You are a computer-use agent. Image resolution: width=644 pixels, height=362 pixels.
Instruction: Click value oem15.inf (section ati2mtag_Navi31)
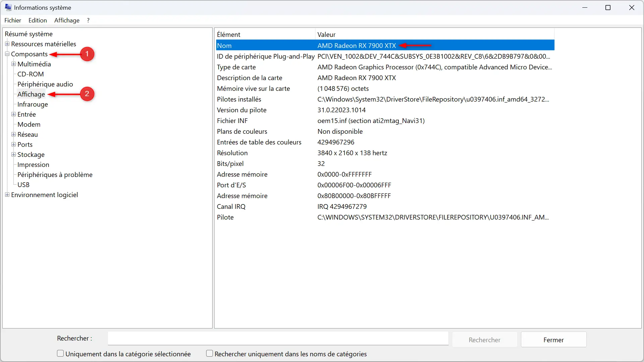click(x=371, y=121)
